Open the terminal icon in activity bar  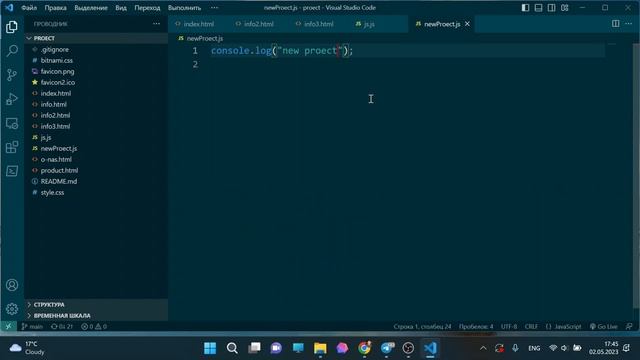12,171
